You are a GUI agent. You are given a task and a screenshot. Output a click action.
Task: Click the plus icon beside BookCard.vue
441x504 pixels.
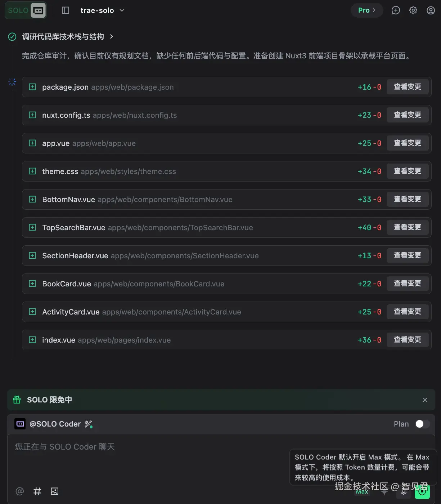coord(32,284)
